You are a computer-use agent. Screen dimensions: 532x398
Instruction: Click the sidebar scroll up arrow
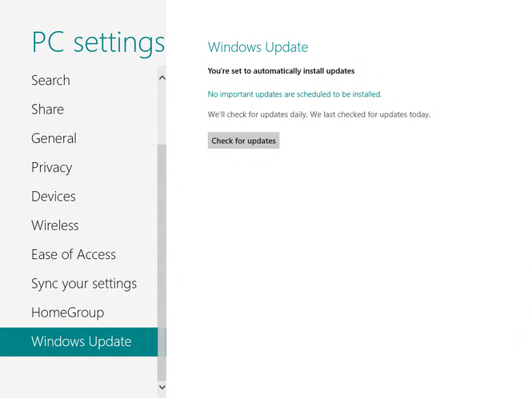162,78
